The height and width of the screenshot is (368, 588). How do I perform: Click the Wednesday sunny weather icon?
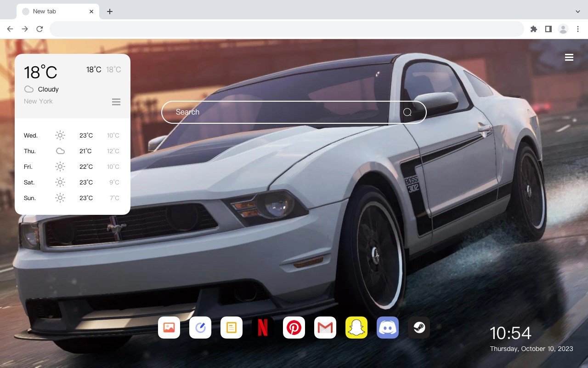(x=60, y=135)
